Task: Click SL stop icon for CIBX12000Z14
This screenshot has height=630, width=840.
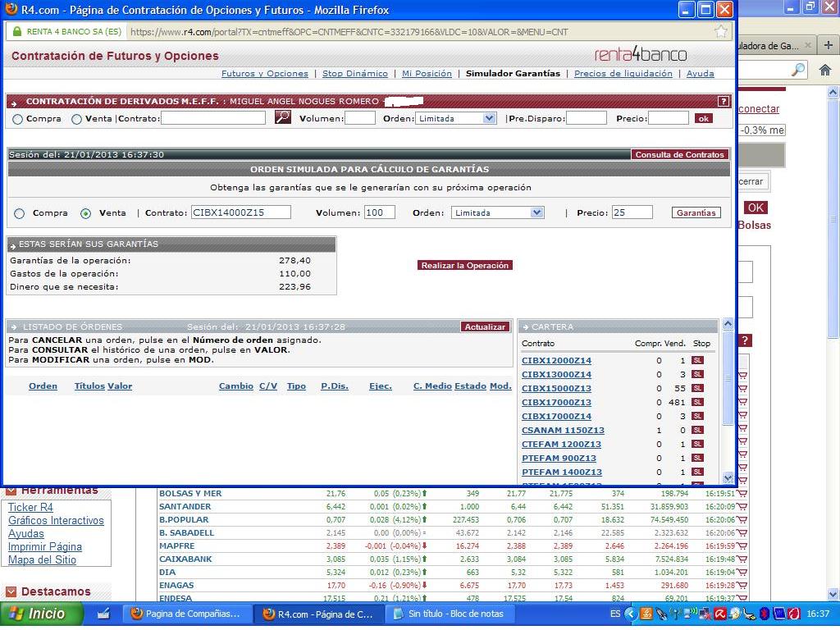Action: (x=697, y=361)
